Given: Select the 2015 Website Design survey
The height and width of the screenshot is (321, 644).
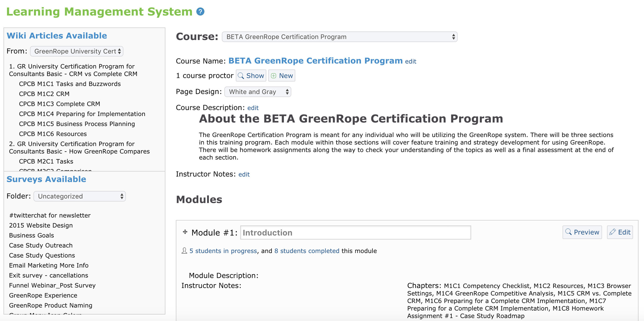Looking at the screenshot, I should click(x=41, y=225).
